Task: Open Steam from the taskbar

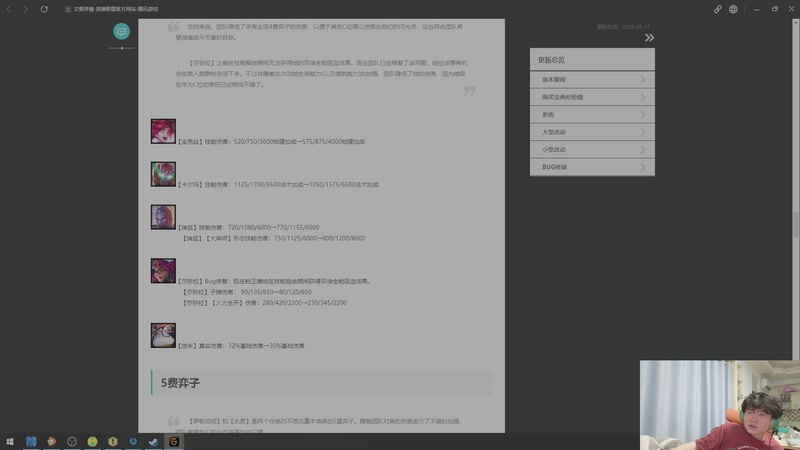Action: pyautogui.click(x=154, y=442)
